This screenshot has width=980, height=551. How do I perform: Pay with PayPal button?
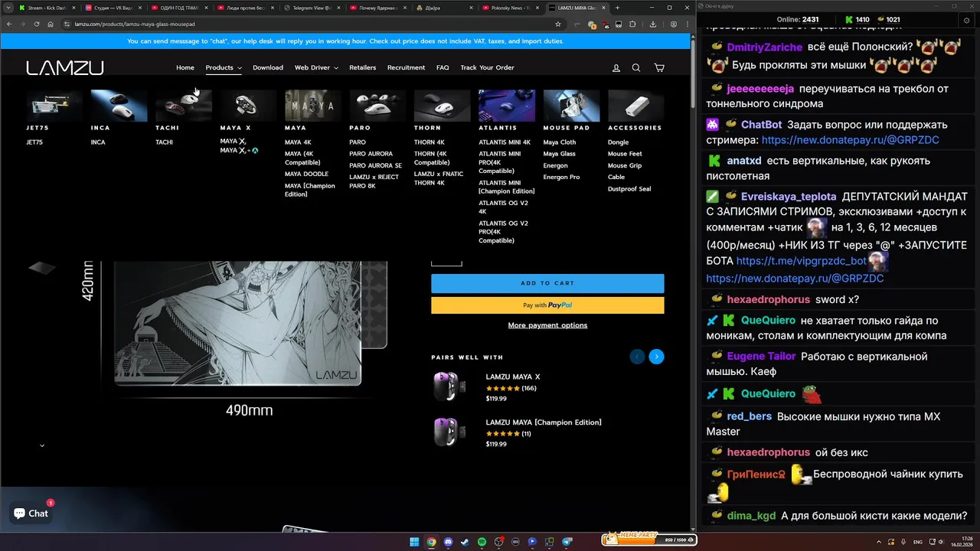547,305
